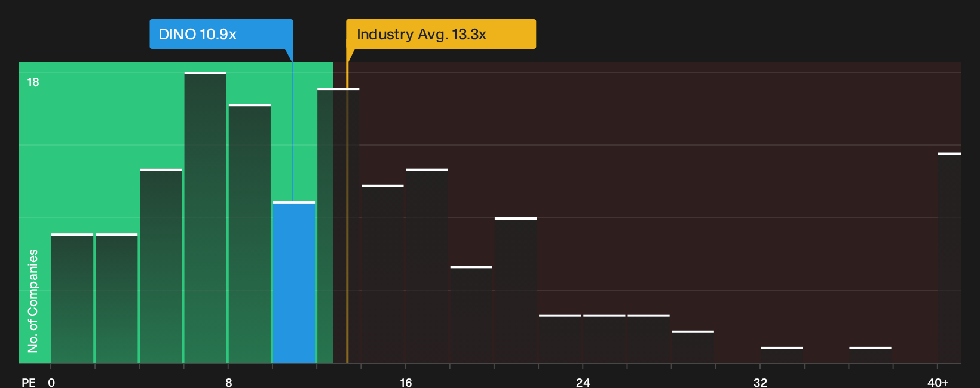Select the blue highlighted DINO histogram bar
The height and width of the screenshot is (388, 980).
click(294, 282)
